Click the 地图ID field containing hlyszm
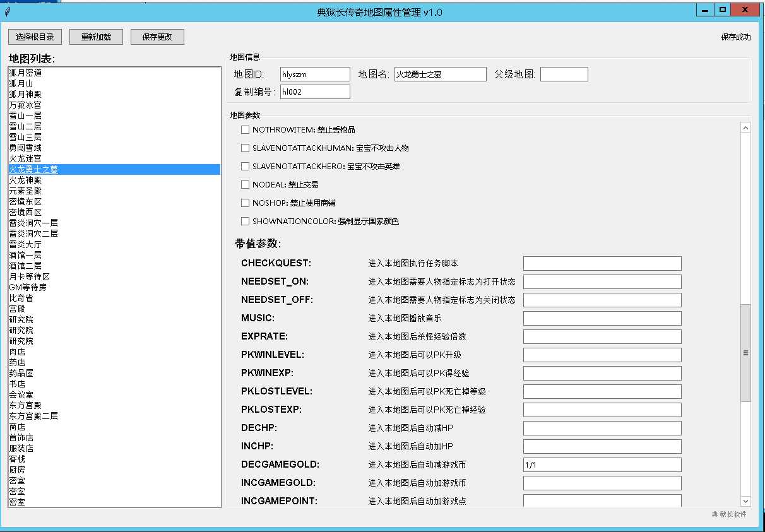Viewport: 765px width, 532px height. [x=314, y=74]
